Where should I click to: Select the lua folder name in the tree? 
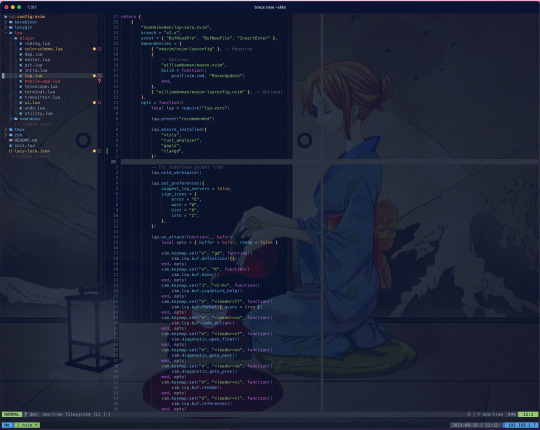point(18,33)
